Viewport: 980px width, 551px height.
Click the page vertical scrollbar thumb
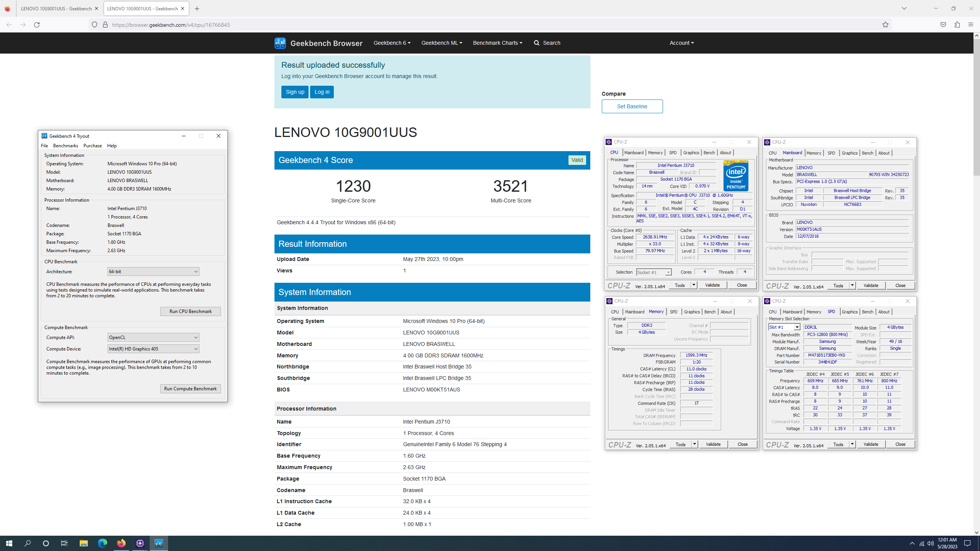(977, 107)
